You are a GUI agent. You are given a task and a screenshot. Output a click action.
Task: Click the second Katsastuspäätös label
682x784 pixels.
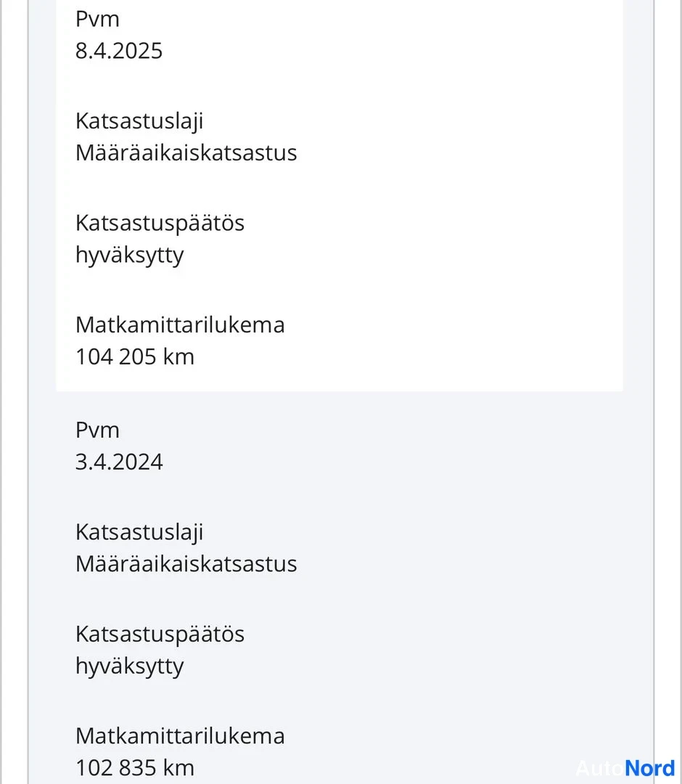(160, 635)
